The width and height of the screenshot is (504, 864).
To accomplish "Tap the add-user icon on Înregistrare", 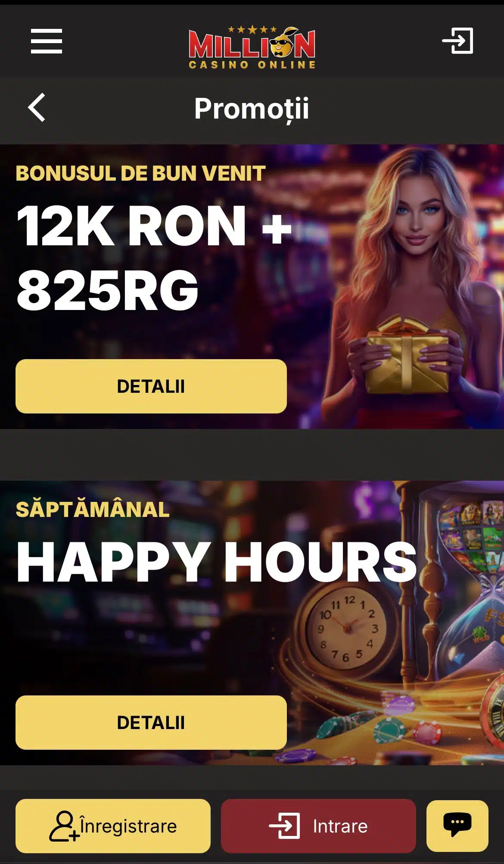I will coord(64,826).
